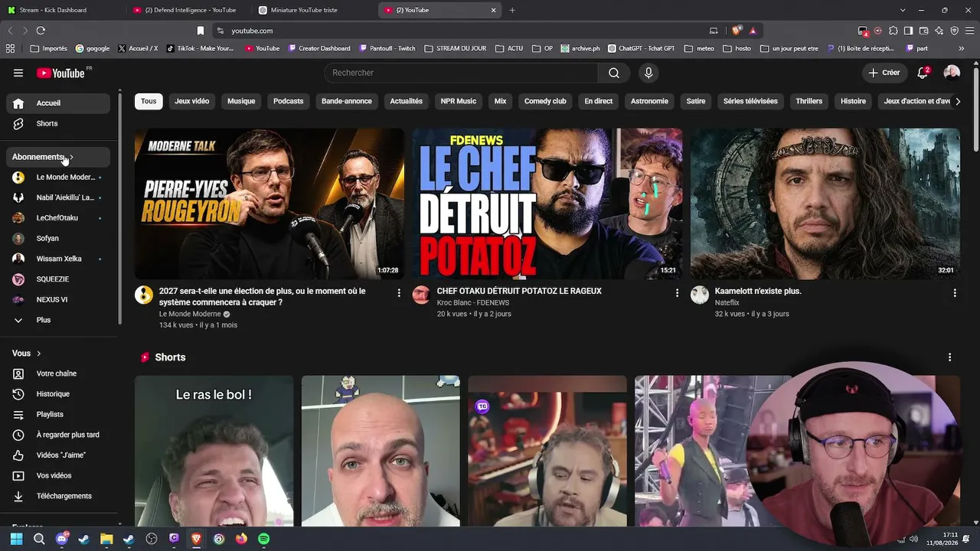
Task: Switch to Stream - Kick Dashboard tab
Action: tap(62, 10)
